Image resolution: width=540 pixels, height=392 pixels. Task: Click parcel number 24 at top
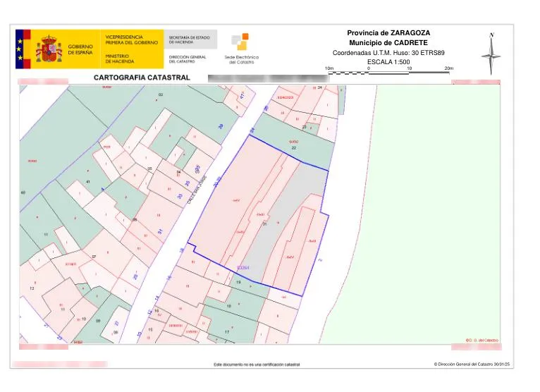coord(319,87)
